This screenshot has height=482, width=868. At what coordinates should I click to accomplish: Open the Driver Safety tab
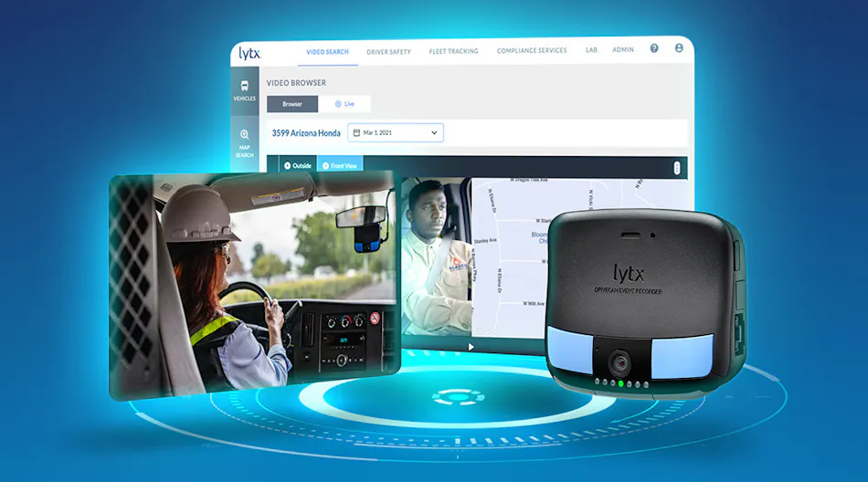[388, 52]
